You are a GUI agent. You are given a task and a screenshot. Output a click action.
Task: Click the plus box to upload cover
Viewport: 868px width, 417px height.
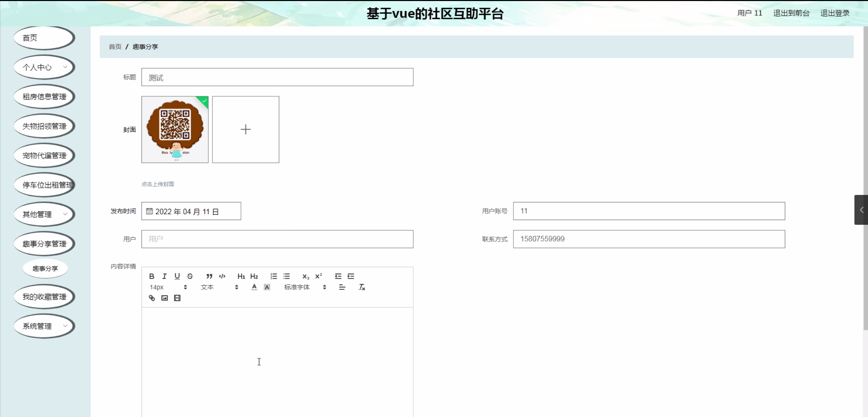pos(245,130)
